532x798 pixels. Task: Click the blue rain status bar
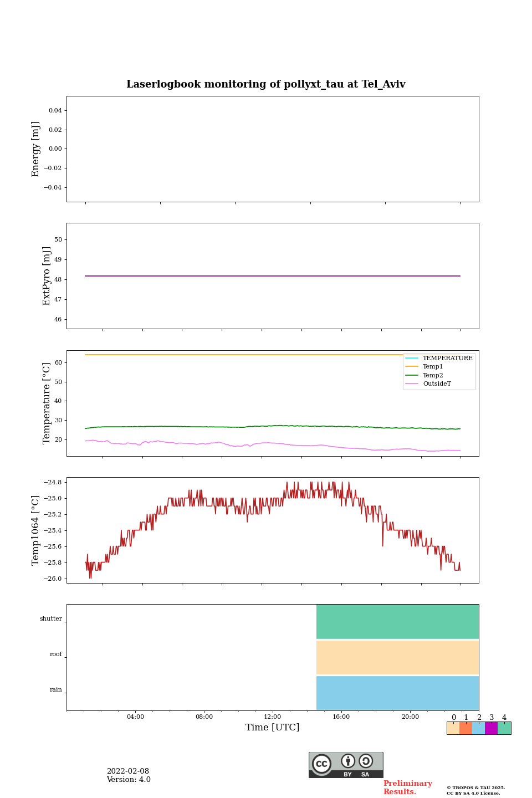[397, 693]
